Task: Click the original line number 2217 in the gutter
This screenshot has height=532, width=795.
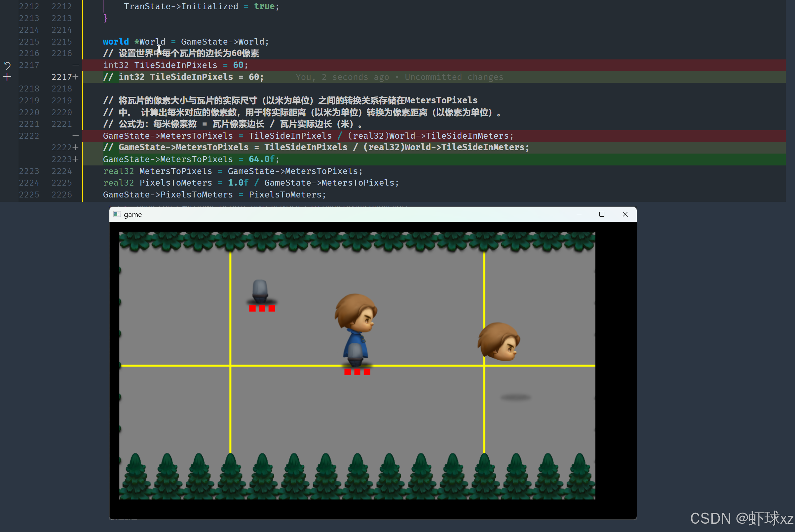Action: tap(29, 65)
